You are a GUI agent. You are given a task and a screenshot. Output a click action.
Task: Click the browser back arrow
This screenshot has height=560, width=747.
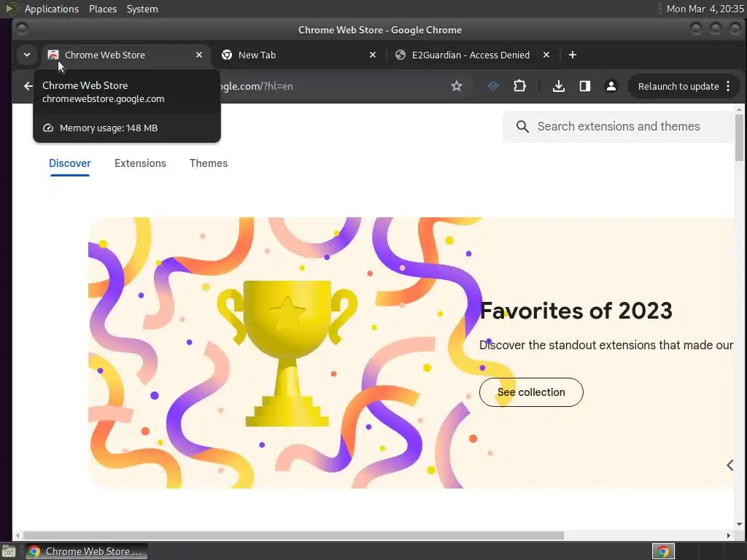pyautogui.click(x=28, y=86)
